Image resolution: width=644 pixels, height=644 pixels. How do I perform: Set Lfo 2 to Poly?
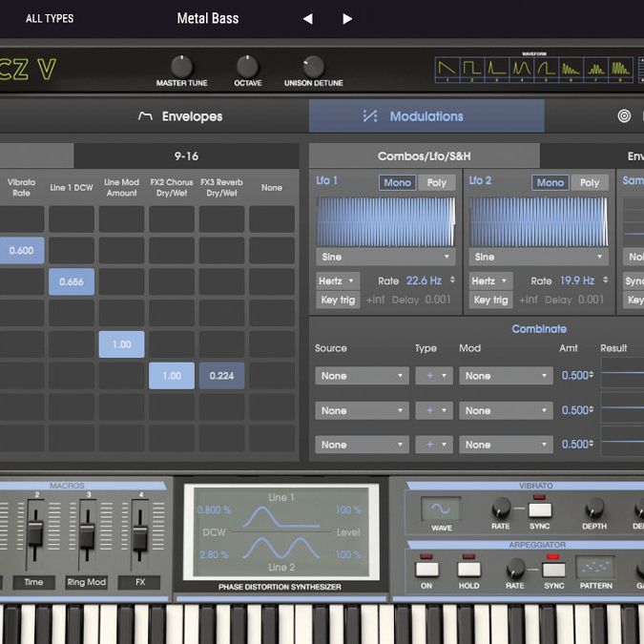point(590,182)
